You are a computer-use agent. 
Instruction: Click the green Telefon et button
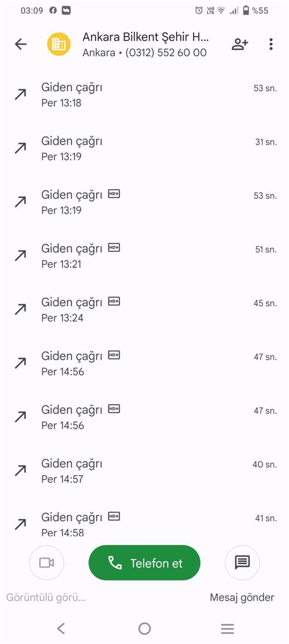pyautogui.click(x=144, y=563)
